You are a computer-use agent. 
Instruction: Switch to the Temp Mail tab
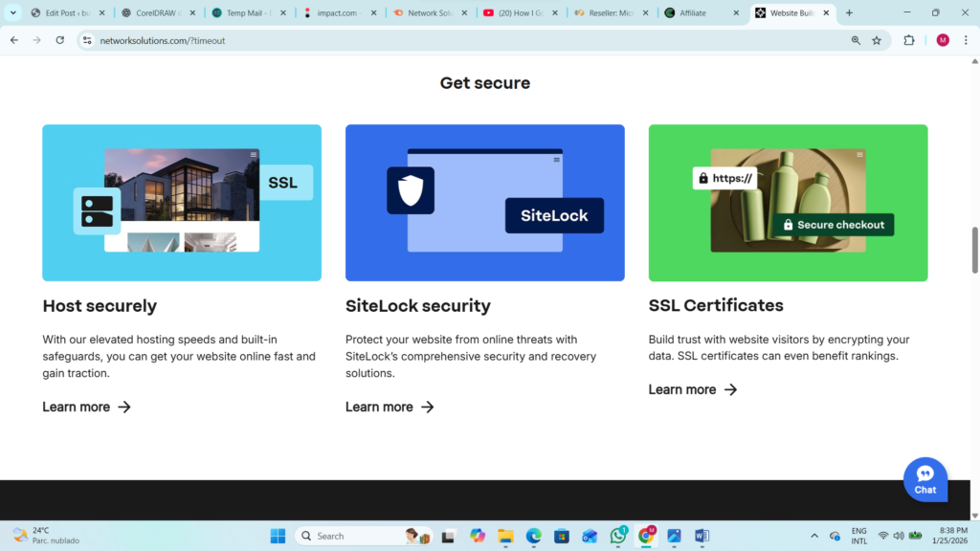(247, 13)
